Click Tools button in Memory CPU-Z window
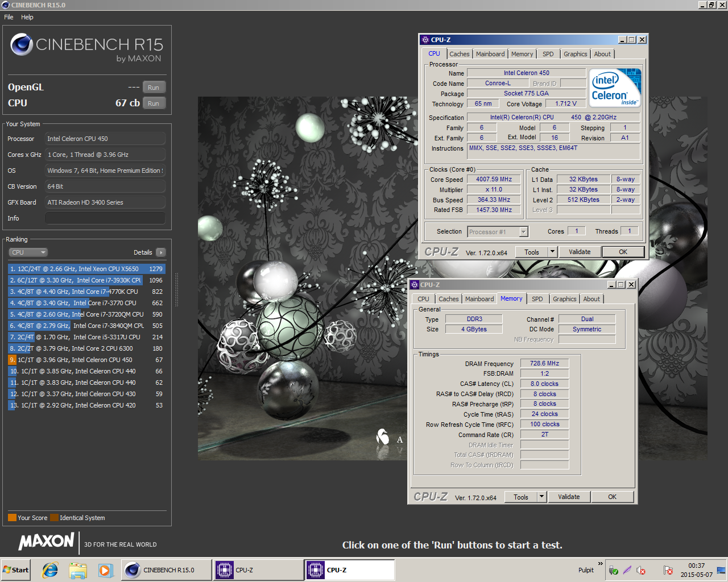728x582 pixels. (x=521, y=497)
